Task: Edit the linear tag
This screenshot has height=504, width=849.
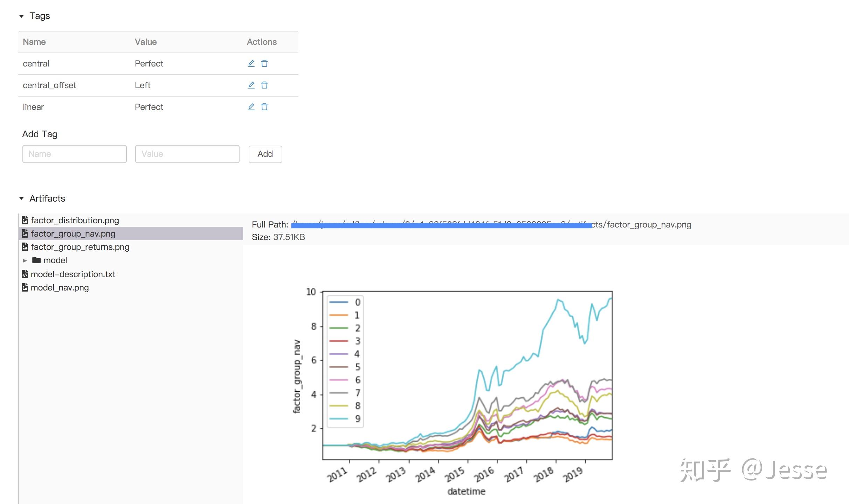Action: [251, 107]
